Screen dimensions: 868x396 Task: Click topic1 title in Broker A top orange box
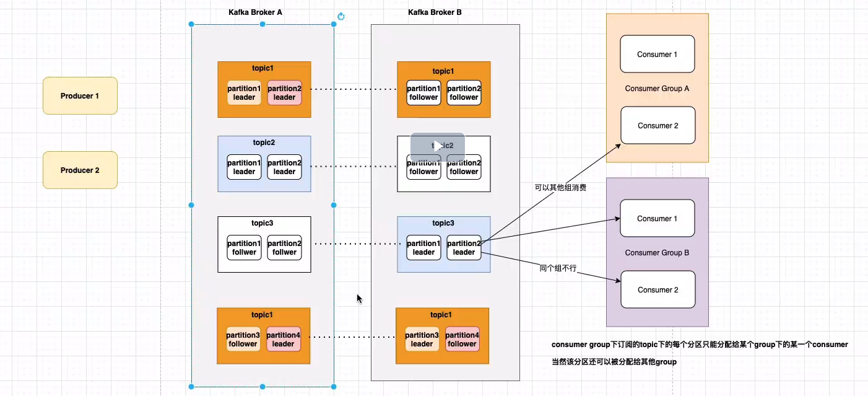263,68
